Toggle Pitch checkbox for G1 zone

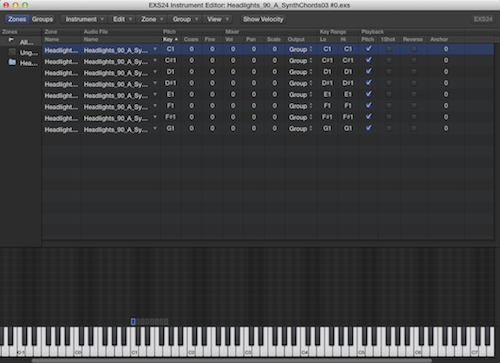368,128
